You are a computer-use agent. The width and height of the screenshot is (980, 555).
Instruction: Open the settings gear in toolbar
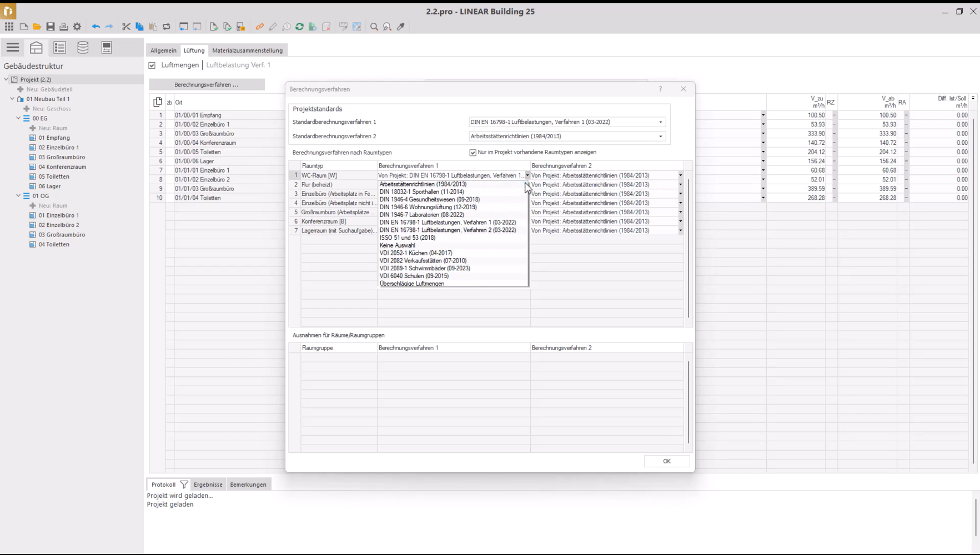click(77, 27)
